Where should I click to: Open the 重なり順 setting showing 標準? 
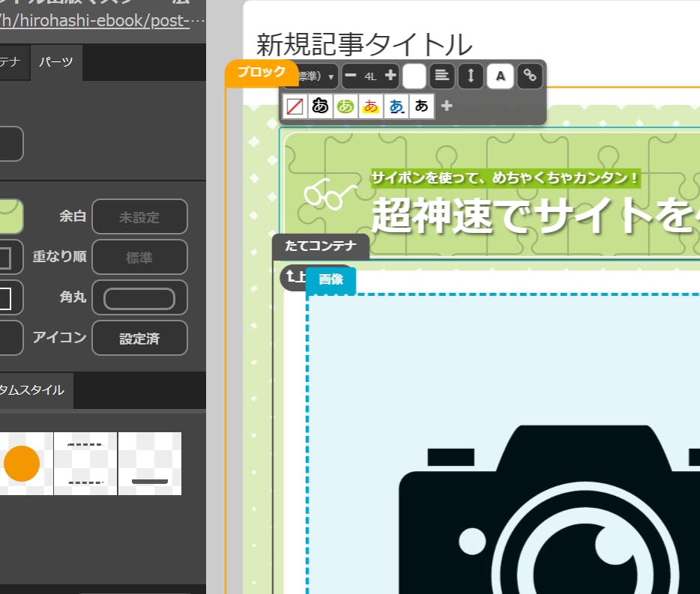139,258
